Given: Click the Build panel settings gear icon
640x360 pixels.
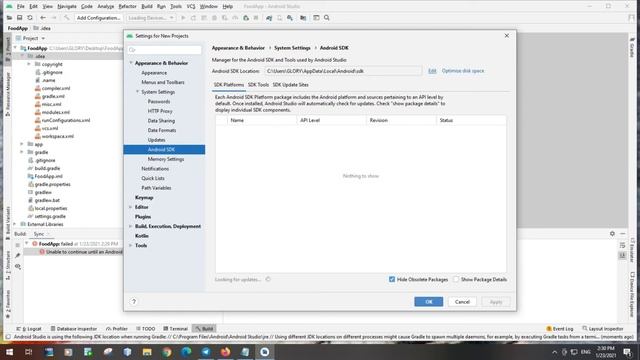Looking at the screenshot, I should [x=612, y=233].
